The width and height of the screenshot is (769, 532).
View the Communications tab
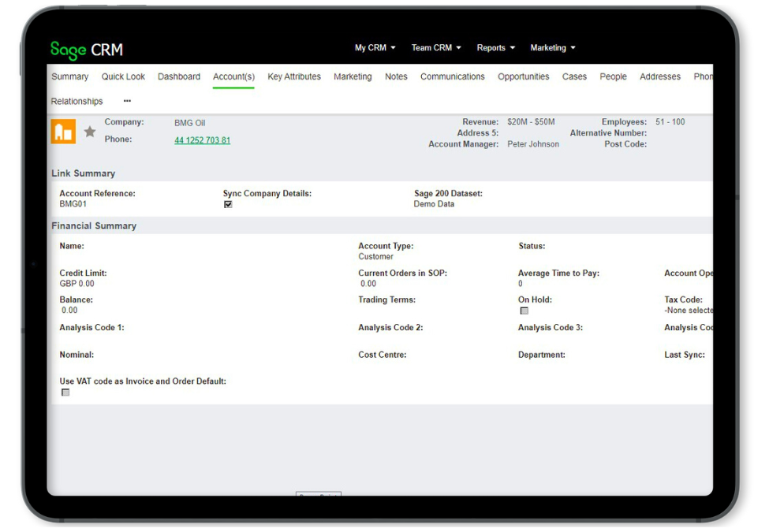[452, 76]
